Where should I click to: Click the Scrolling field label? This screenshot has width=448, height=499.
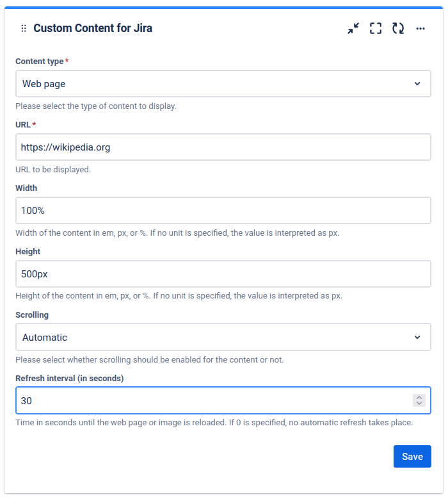32,315
